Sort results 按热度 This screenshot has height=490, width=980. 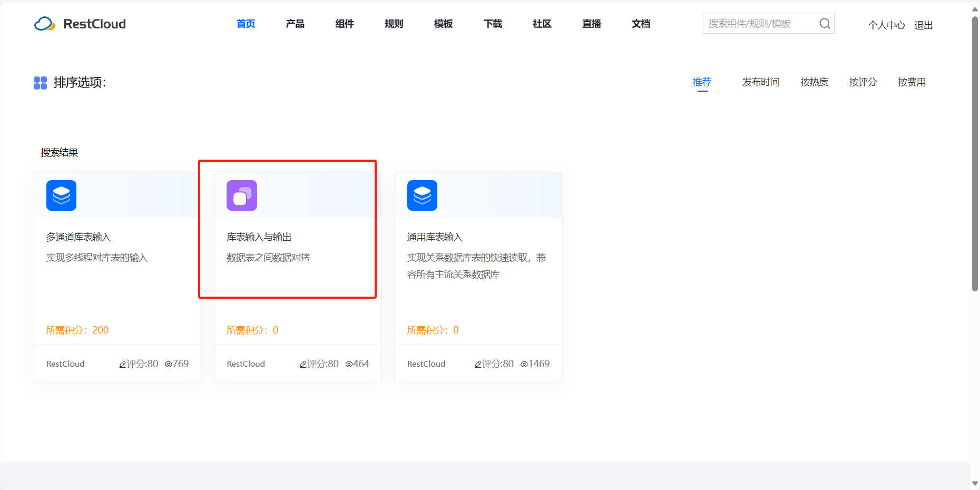point(814,82)
